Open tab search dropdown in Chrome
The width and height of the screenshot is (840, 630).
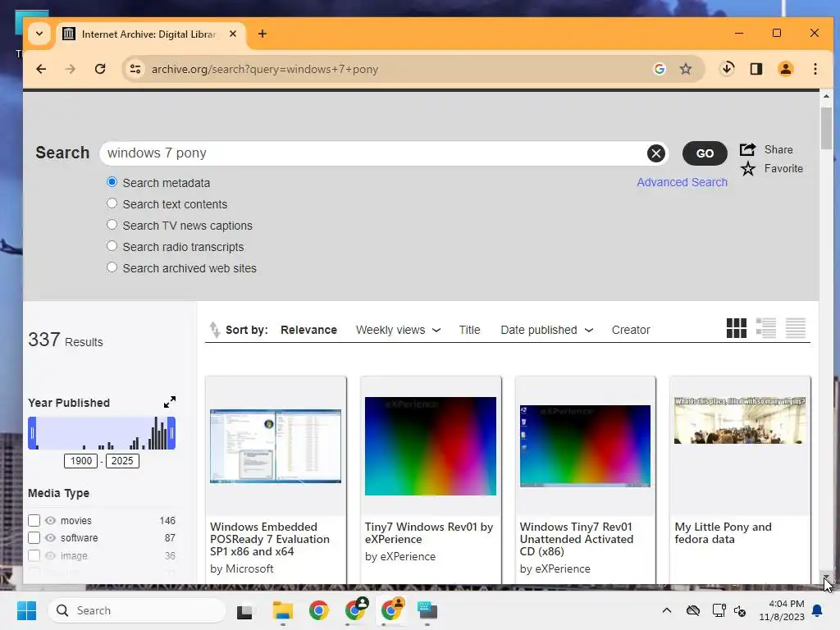pos(39,34)
